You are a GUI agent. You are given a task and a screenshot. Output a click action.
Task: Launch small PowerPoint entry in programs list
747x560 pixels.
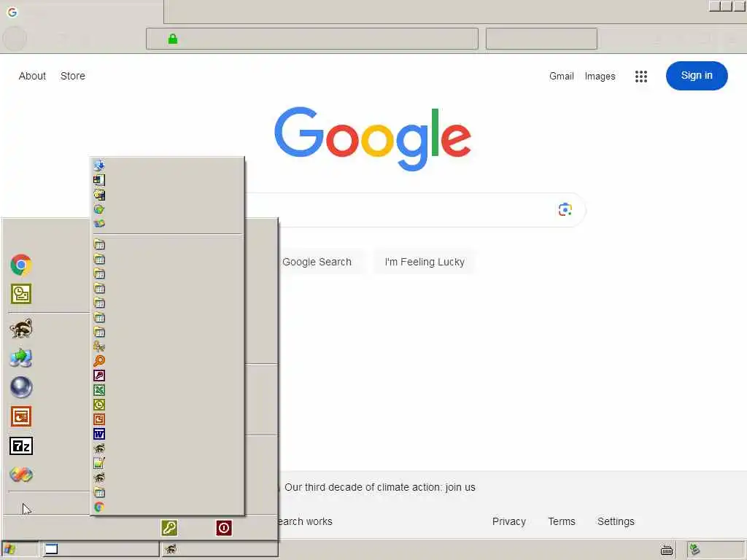click(x=99, y=419)
